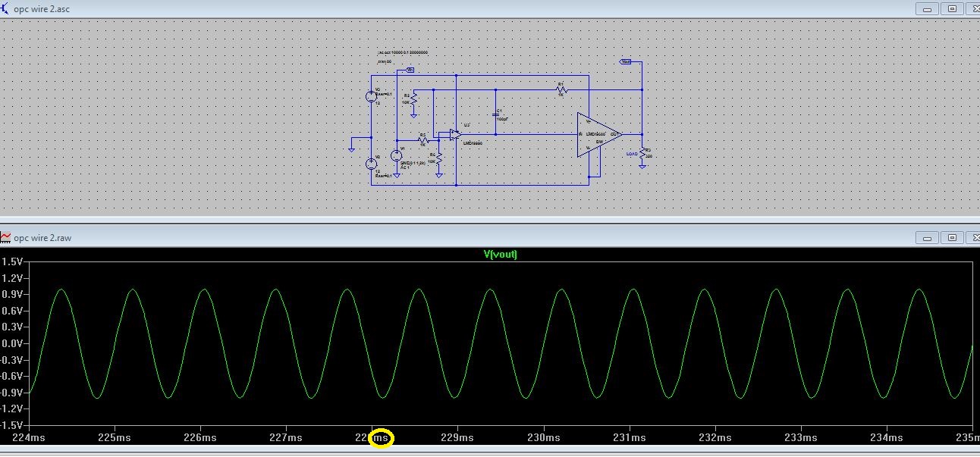980x457 pixels.
Task: Select the 10K resistor R2 near Vin
Action: (413, 99)
